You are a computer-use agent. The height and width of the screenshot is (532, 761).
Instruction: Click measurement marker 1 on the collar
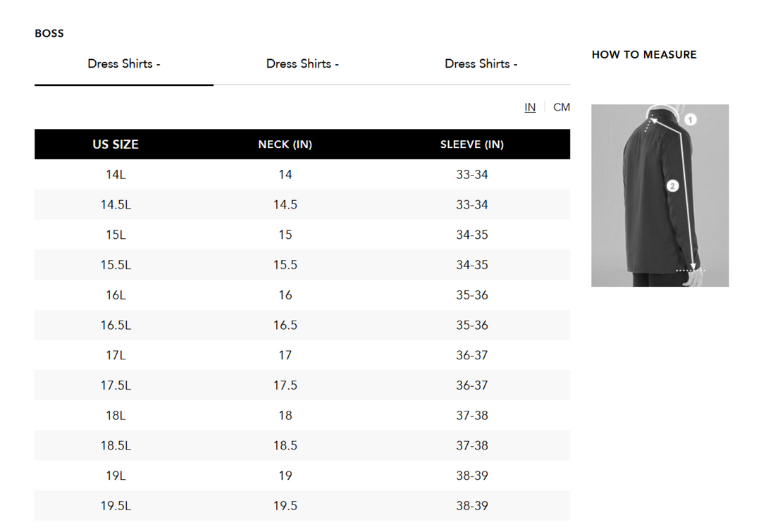click(x=689, y=120)
